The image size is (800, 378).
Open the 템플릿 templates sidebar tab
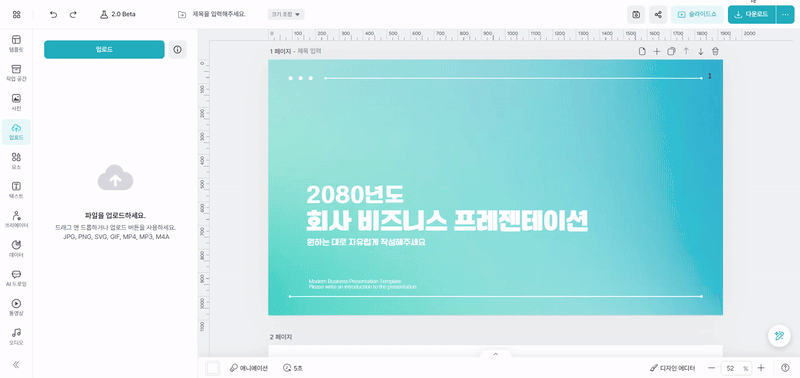click(x=16, y=44)
